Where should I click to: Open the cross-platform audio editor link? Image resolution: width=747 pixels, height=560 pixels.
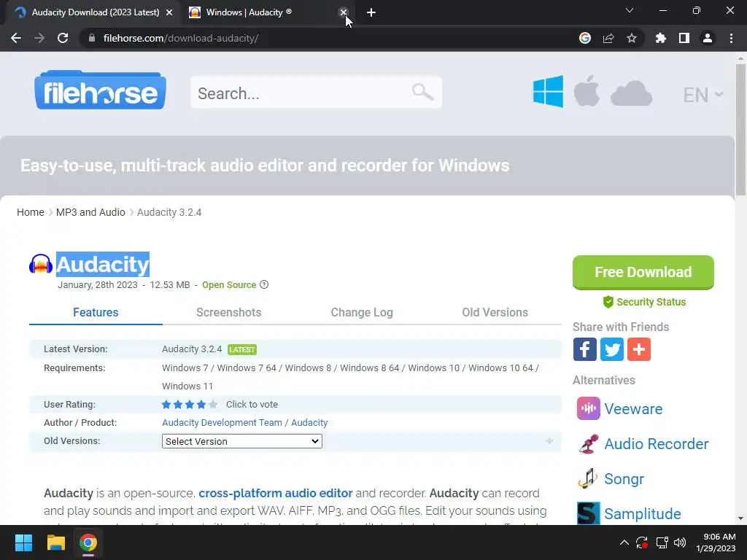[275, 493]
